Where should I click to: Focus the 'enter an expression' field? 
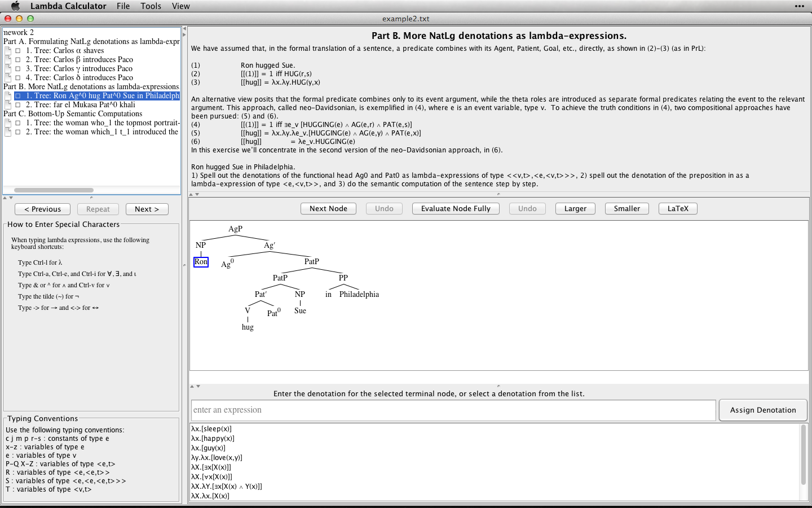[453, 410]
